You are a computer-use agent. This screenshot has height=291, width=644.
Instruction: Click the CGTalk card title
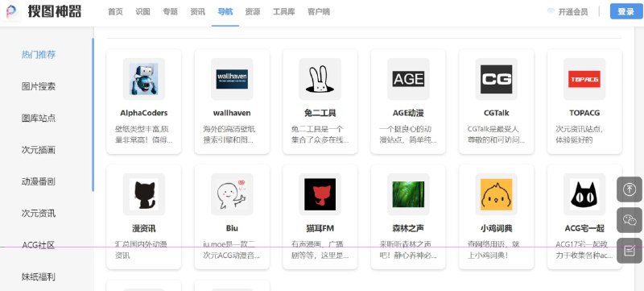point(496,113)
